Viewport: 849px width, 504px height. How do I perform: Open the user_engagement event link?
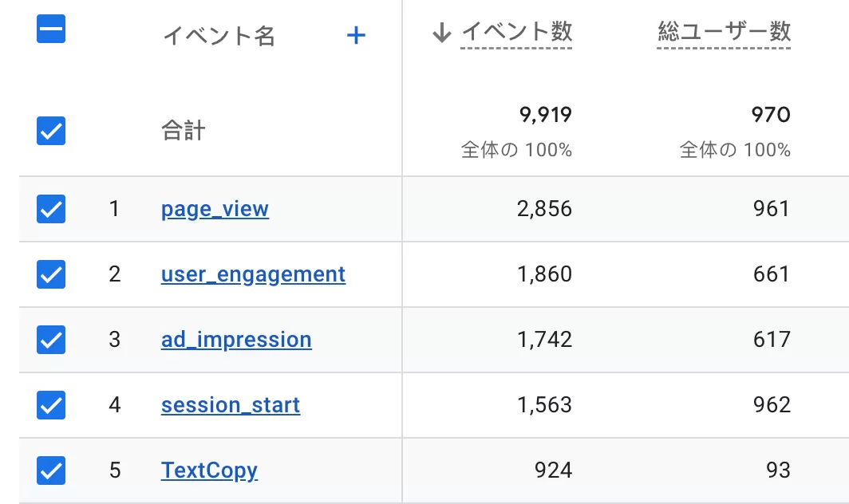click(253, 274)
